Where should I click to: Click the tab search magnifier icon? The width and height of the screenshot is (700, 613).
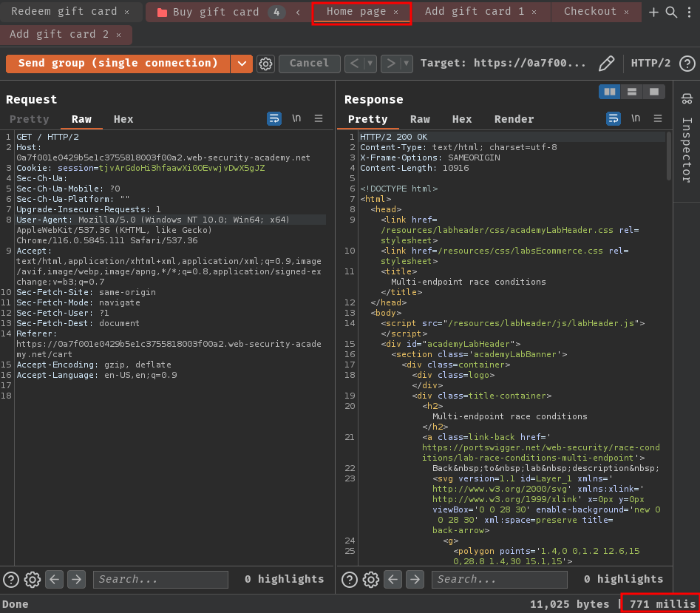coord(671,12)
